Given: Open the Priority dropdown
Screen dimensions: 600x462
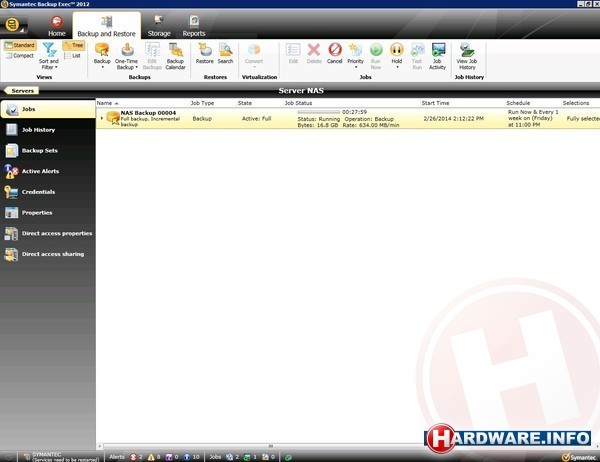Looking at the screenshot, I should 355,56.
